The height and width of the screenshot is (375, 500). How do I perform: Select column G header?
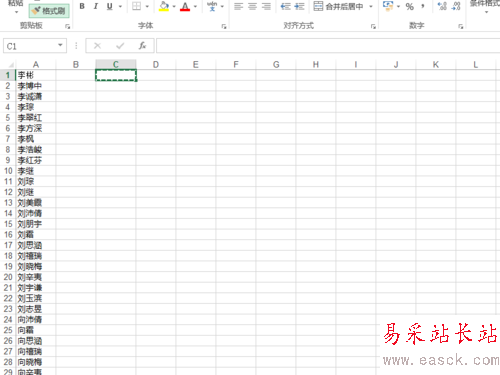[276, 64]
